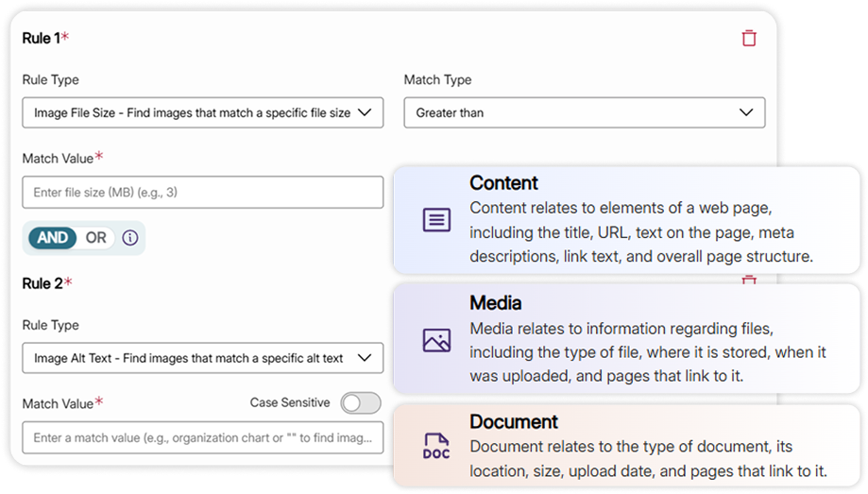Delete Rule 1 with trash icon
Screen dimensions: 868x494
pos(749,38)
